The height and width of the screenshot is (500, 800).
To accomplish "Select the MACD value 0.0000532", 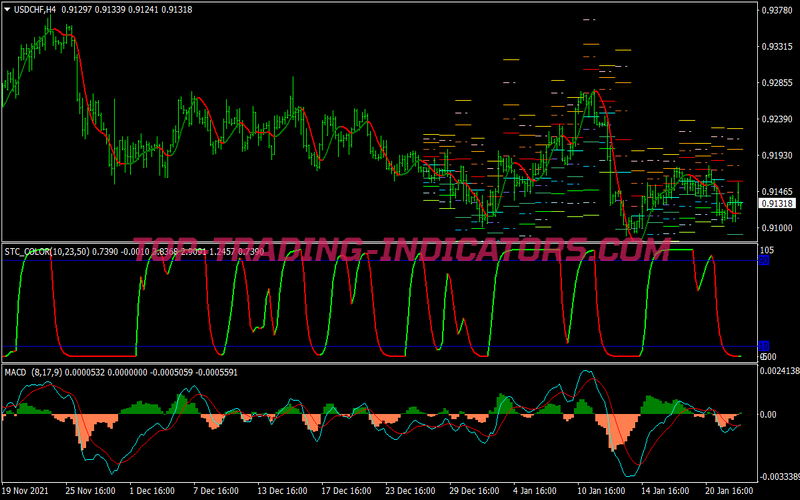I will tap(85, 372).
